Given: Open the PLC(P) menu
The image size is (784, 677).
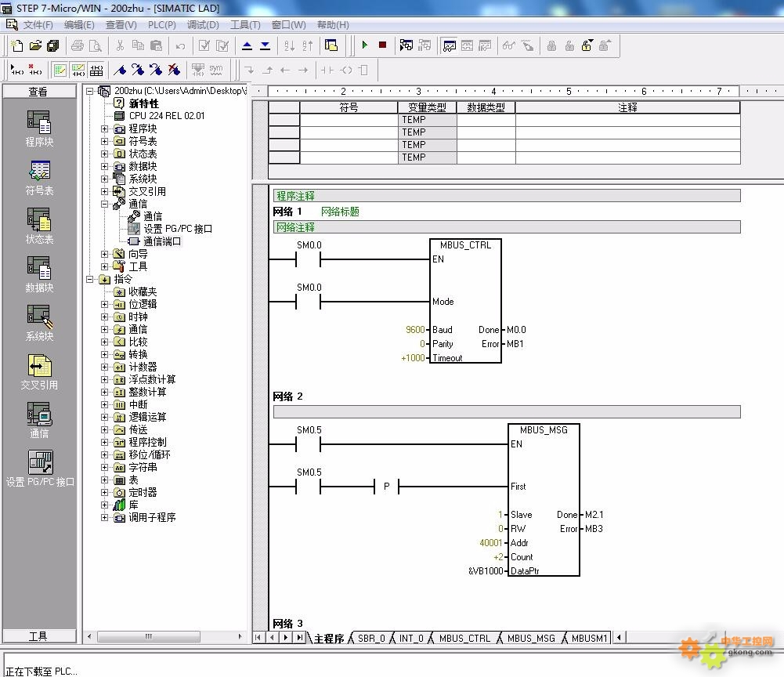Looking at the screenshot, I should tap(161, 24).
